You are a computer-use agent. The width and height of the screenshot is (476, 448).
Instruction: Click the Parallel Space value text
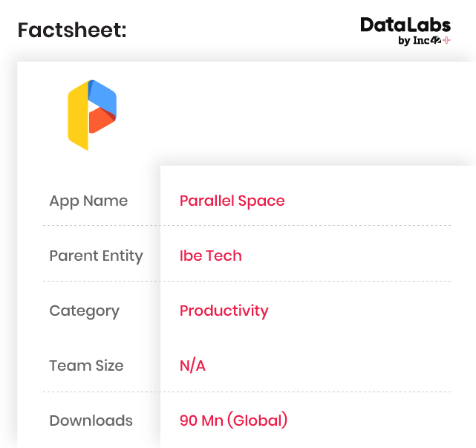pos(232,201)
